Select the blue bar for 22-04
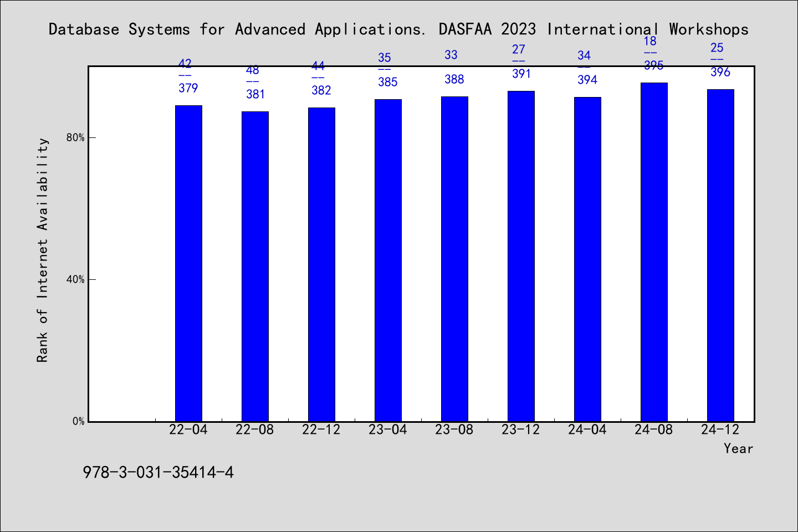Screen dimensions: 798x532 [x=188, y=263]
